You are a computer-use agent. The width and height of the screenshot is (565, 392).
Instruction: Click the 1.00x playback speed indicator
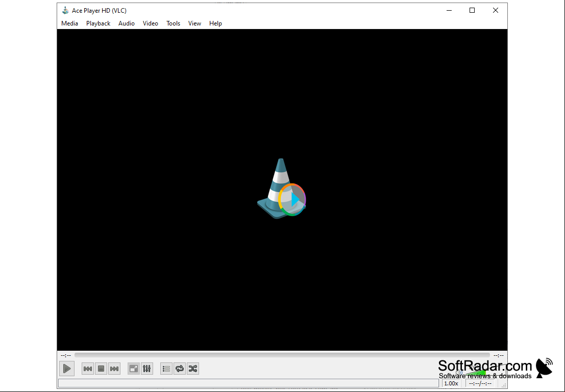click(x=451, y=384)
